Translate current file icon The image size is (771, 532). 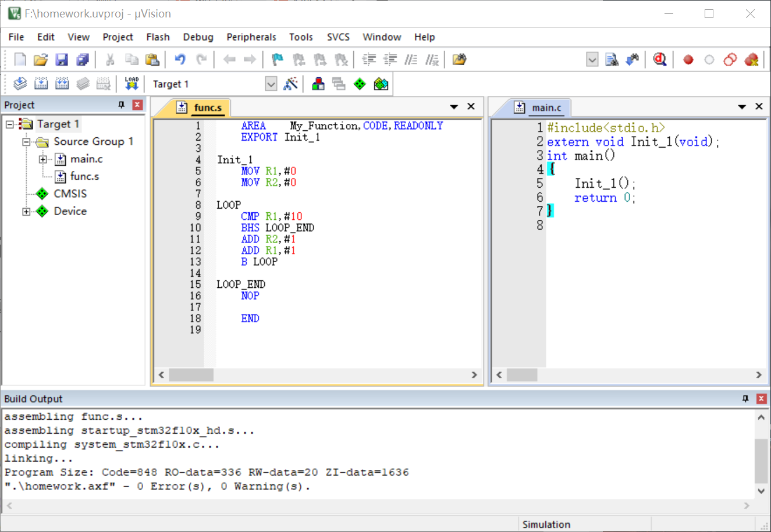coord(20,84)
